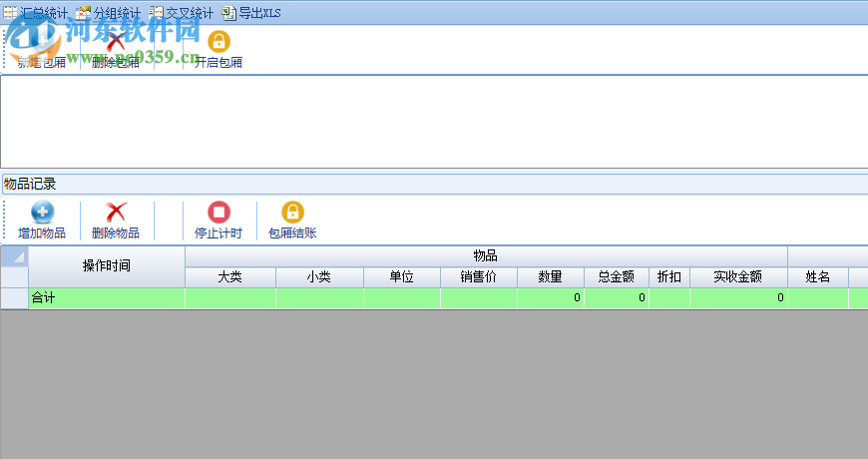
Task: Click the 增加物品 plus icon
Action: [42, 213]
